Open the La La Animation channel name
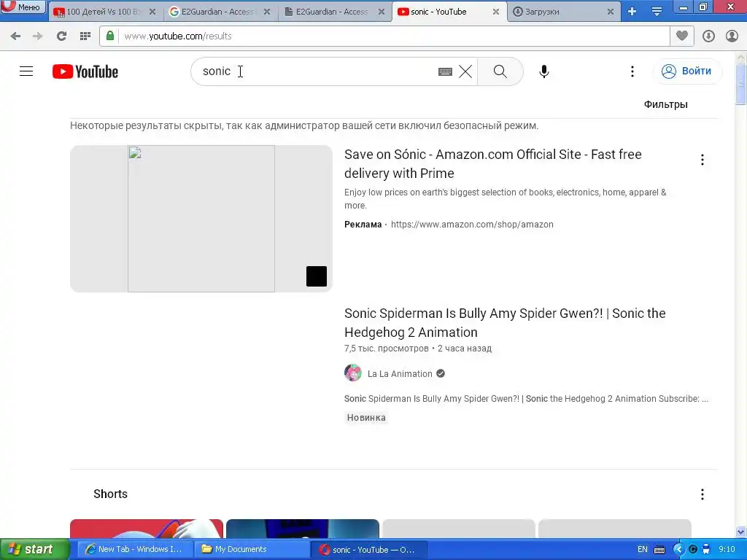This screenshot has height=560, width=747. pyautogui.click(x=400, y=374)
